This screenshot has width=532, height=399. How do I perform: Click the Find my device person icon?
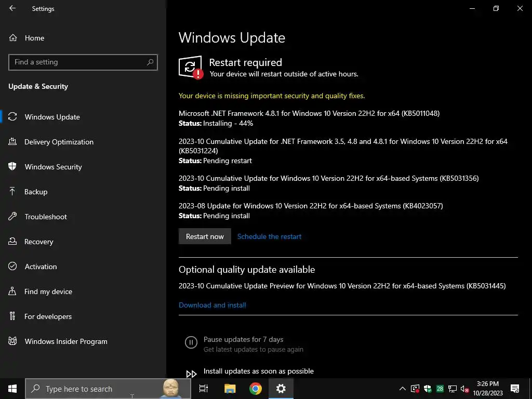tap(12, 291)
